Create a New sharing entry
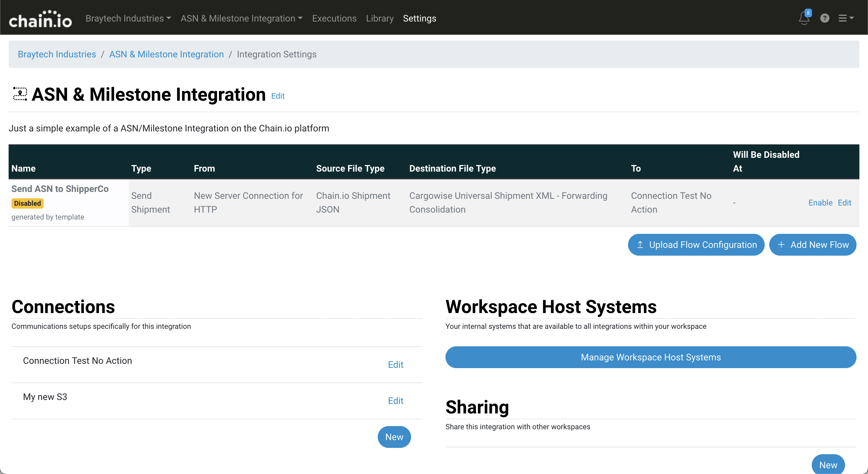Screen dimensions: 868x474 point(828,465)
